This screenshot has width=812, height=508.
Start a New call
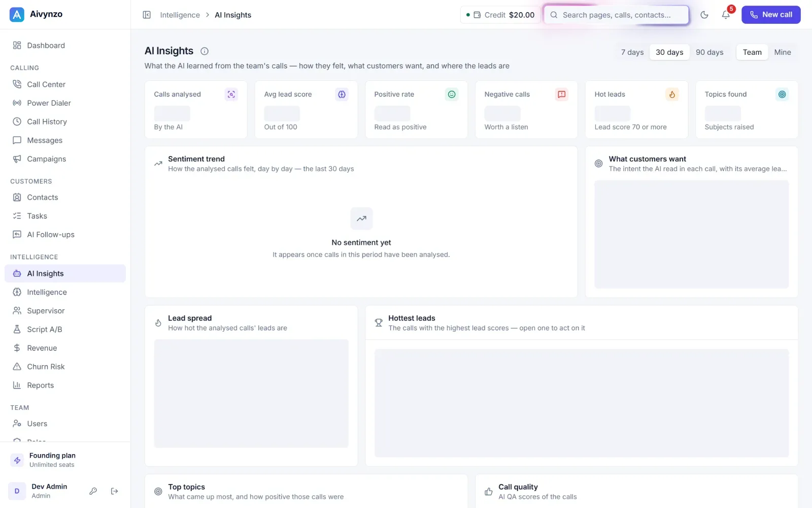[x=771, y=15]
